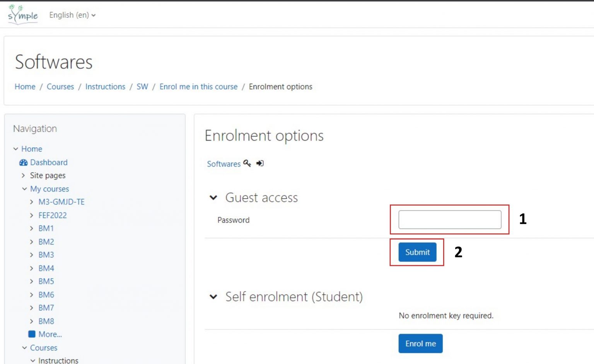
Task: Open the BM8 course
Action: (46, 321)
